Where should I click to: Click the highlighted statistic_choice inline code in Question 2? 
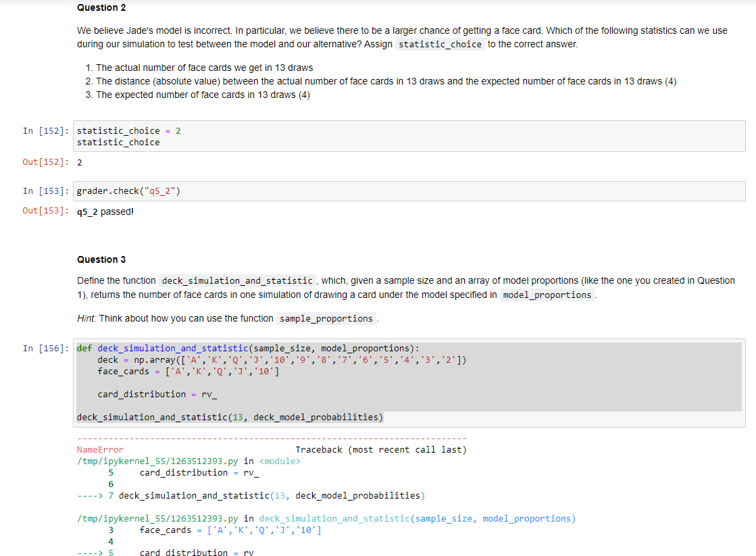pos(440,44)
